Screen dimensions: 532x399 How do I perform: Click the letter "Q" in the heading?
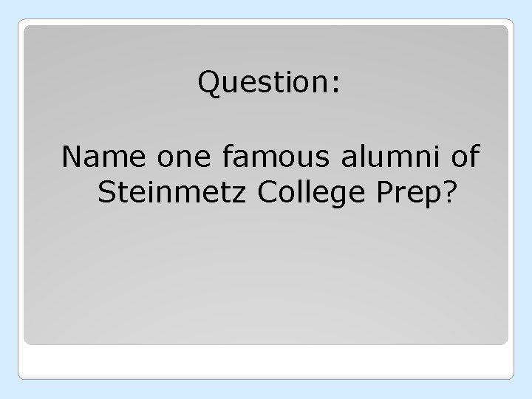click(x=208, y=84)
